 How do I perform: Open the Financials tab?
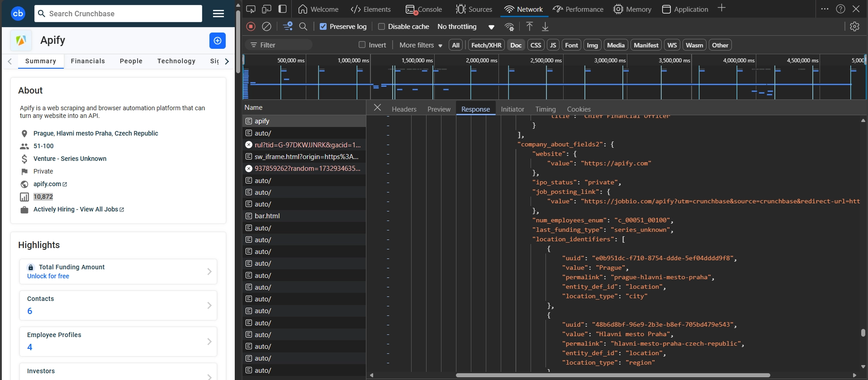(x=88, y=61)
